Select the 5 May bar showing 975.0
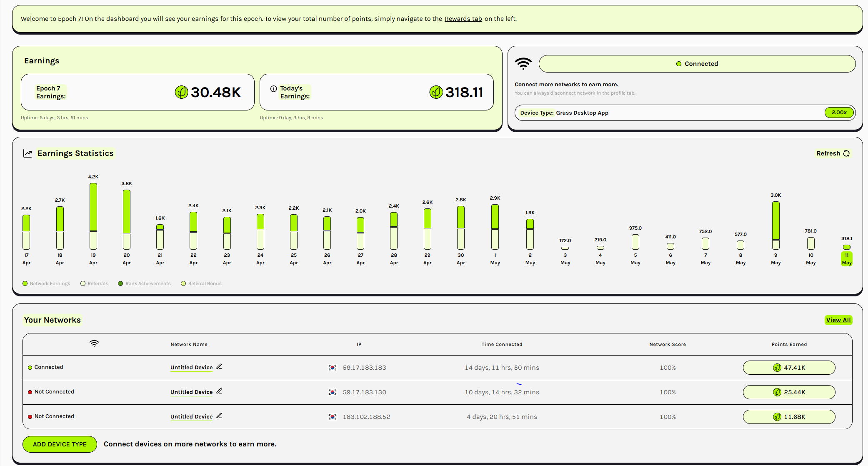 (635, 242)
